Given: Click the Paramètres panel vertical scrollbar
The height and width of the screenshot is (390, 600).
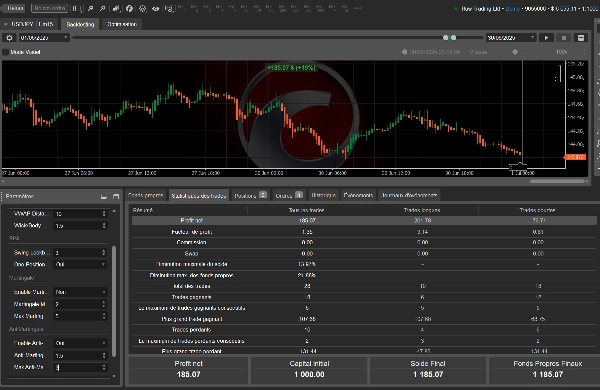Looking at the screenshot, I should point(114,302).
